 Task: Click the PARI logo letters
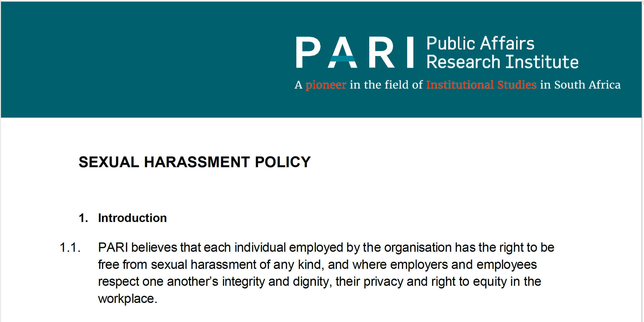pyautogui.click(x=354, y=52)
